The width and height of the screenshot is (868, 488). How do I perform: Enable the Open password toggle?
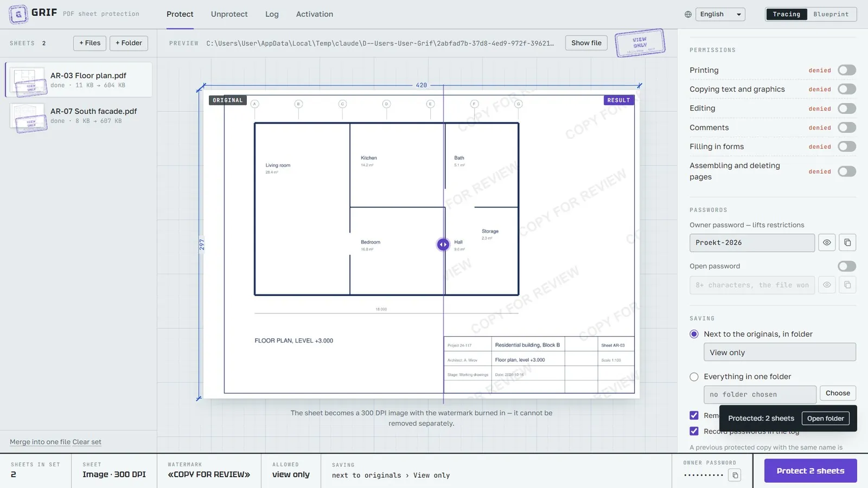pos(847,266)
